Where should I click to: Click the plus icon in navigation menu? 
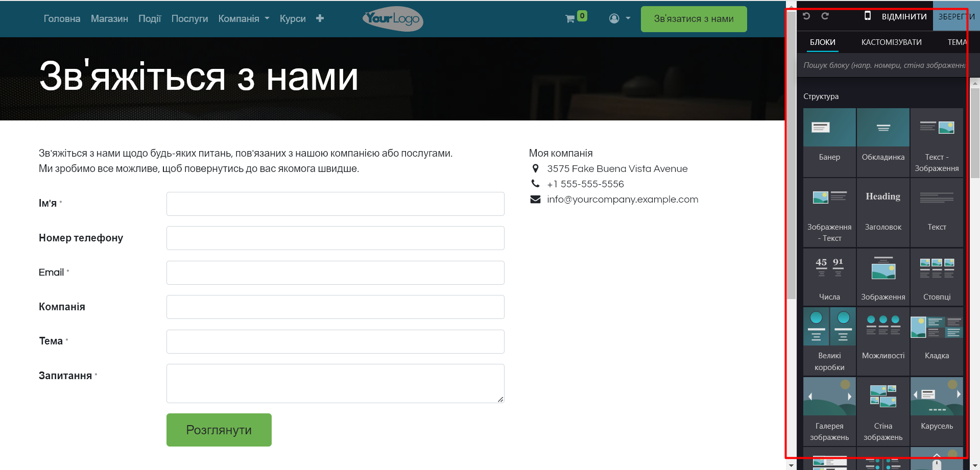pyautogui.click(x=320, y=18)
